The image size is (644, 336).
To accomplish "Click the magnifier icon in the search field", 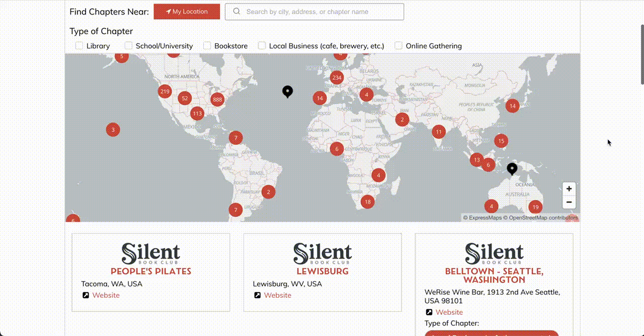I will 236,12.
